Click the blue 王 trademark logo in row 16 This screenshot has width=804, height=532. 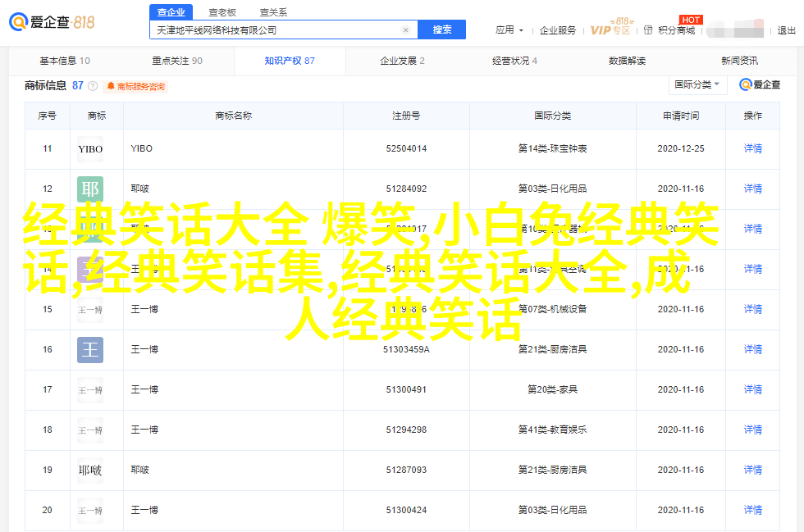point(90,350)
